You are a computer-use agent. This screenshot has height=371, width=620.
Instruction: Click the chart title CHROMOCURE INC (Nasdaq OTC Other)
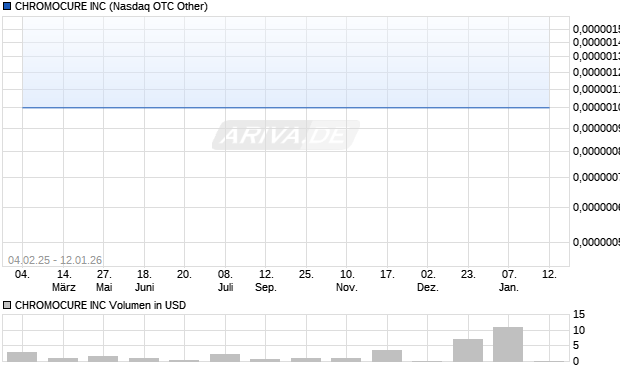pos(111,6)
